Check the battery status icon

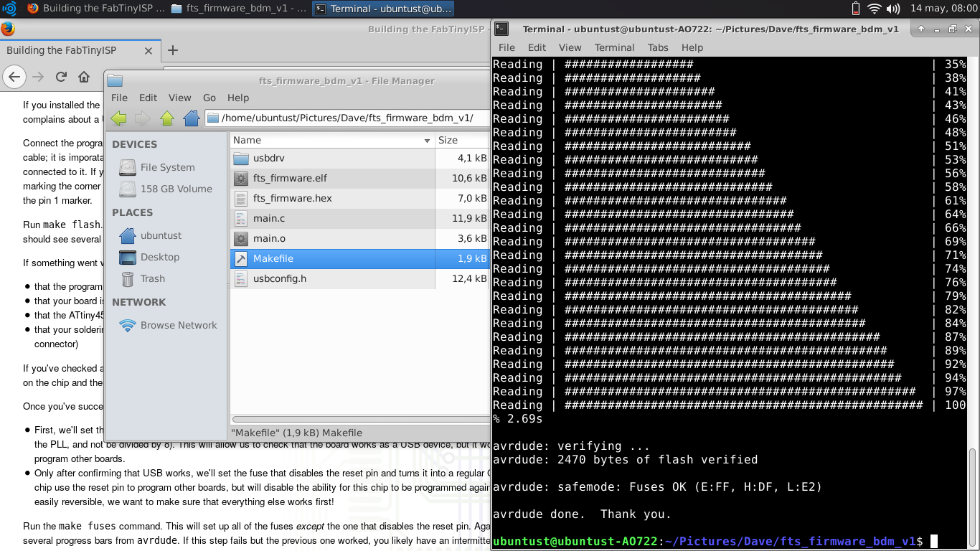tap(855, 9)
